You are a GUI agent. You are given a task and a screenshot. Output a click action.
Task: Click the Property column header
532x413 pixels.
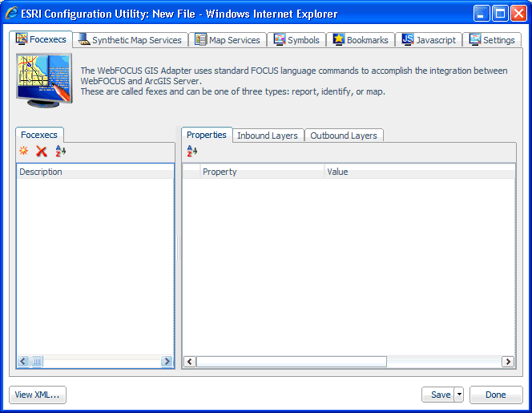click(x=262, y=172)
